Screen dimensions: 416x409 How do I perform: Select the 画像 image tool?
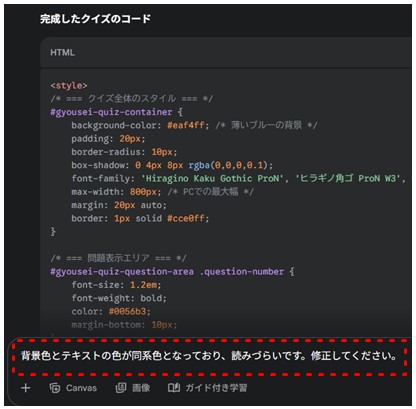pos(133,388)
